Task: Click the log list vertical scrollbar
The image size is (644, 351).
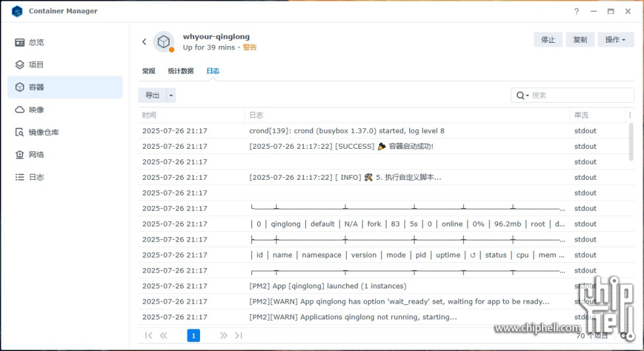Action: pyautogui.click(x=631, y=142)
